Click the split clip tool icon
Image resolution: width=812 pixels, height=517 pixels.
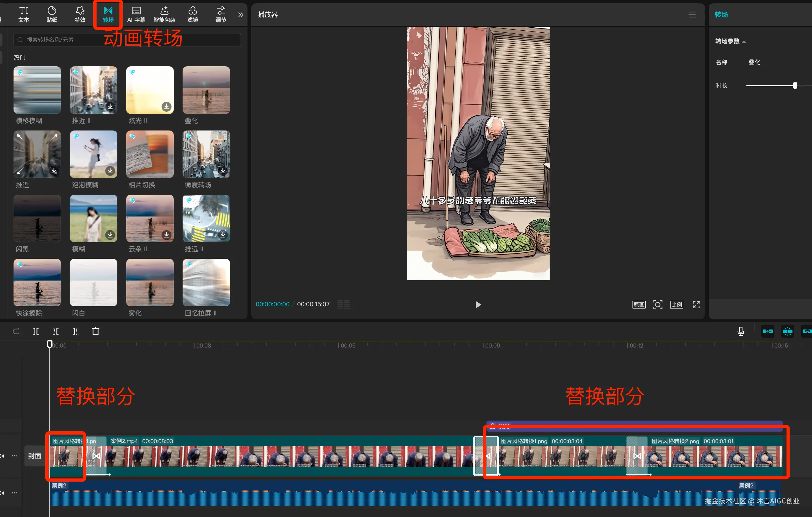pyautogui.click(x=36, y=331)
